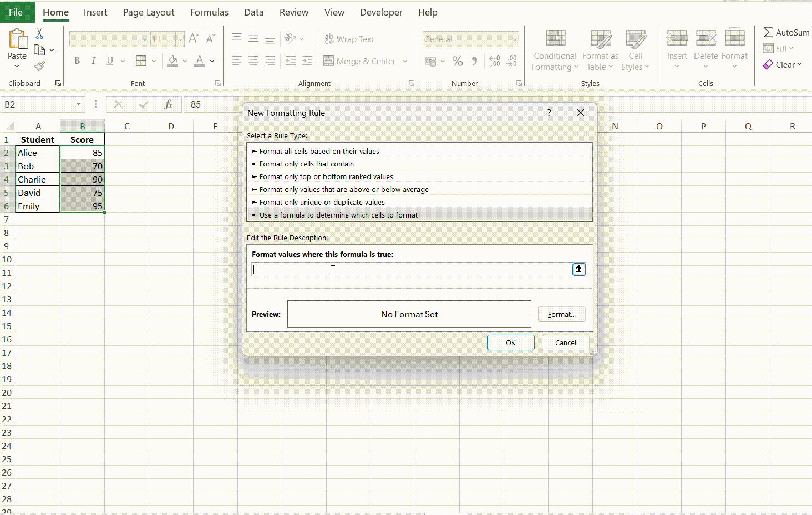Select 'Use a formula to determine' rule type

coord(420,215)
